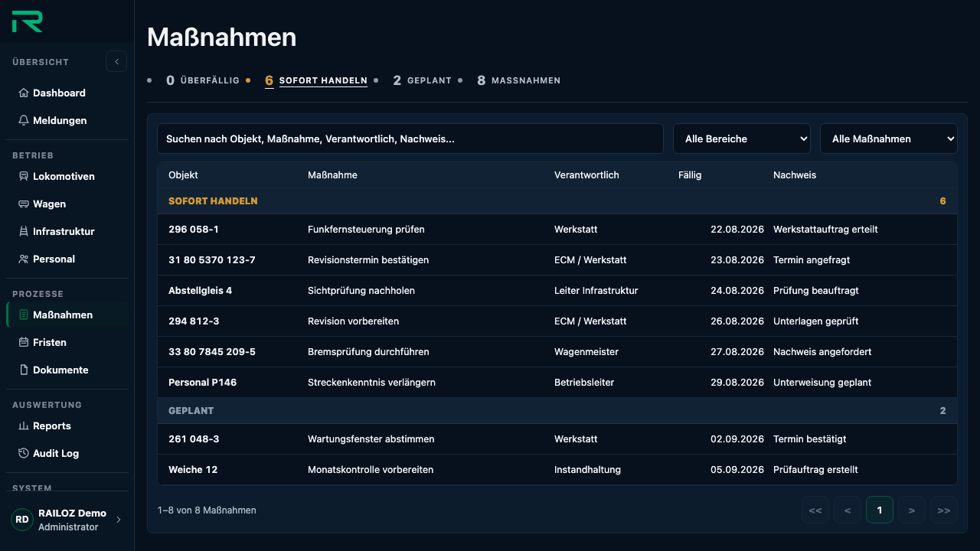Go to next page with > button

tap(912, 510)
